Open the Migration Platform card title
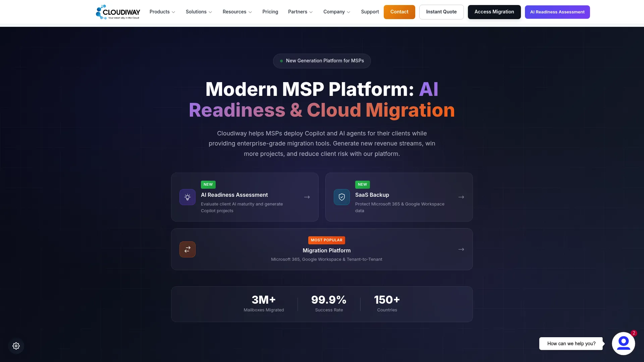The height and width of the screenshot is (362, 644). click(x=327, y=251)
